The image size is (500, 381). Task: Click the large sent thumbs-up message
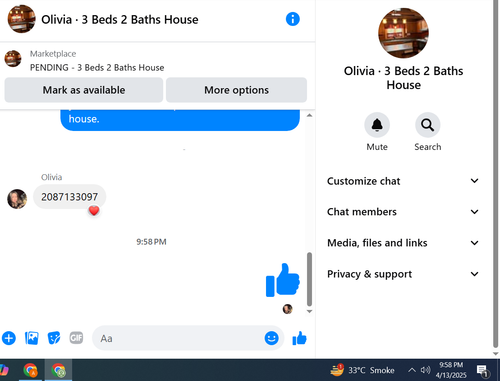tap(283, 280)
